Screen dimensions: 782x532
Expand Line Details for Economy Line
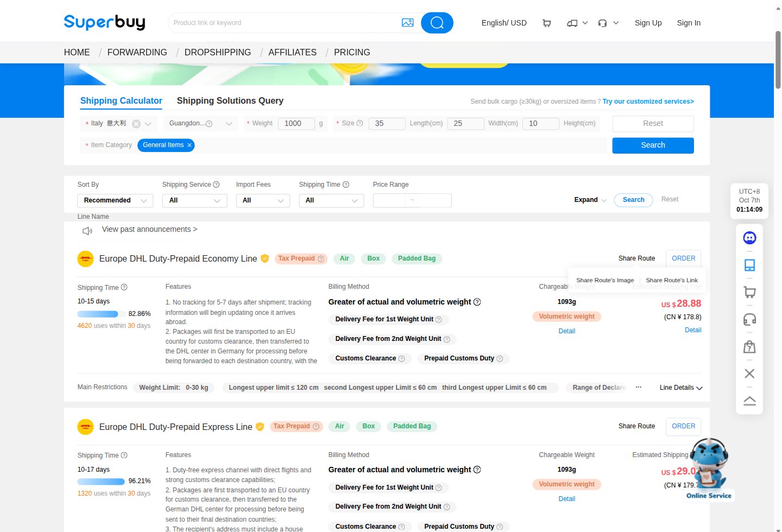(x=681, y=388)
